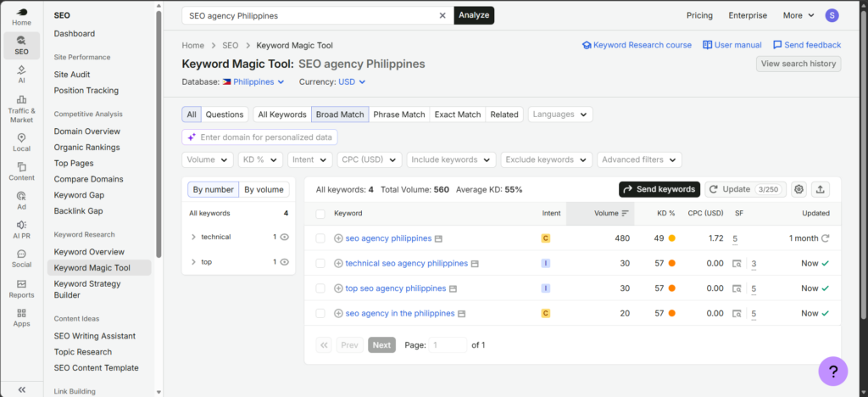Viewport: 868px width, 397px height.
Task: Toggle eye icon for top group
Action: (285, 262)
